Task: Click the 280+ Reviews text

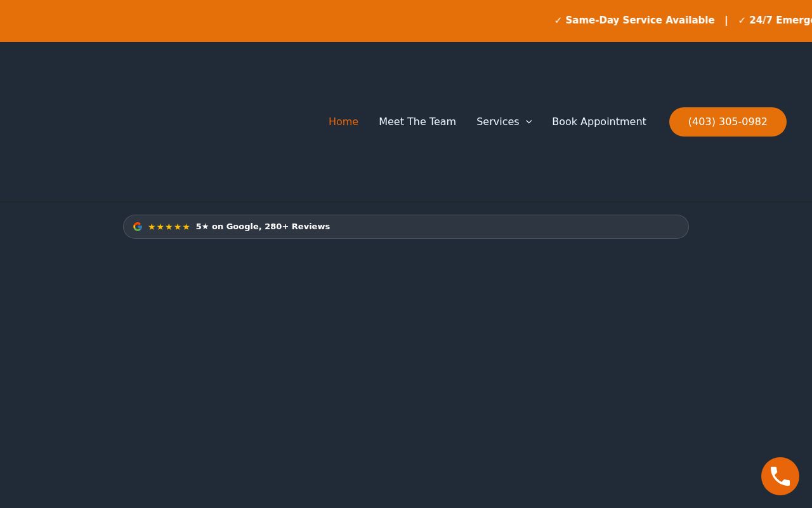Action: (297, 226)
